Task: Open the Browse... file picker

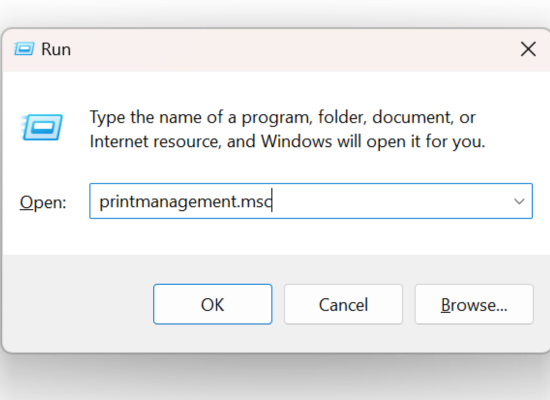Action: [474, 304]
